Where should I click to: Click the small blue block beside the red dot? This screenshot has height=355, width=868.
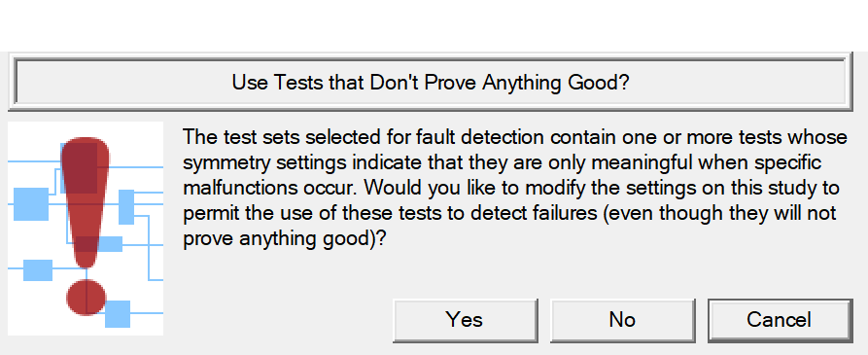click(x=118, y=313)
